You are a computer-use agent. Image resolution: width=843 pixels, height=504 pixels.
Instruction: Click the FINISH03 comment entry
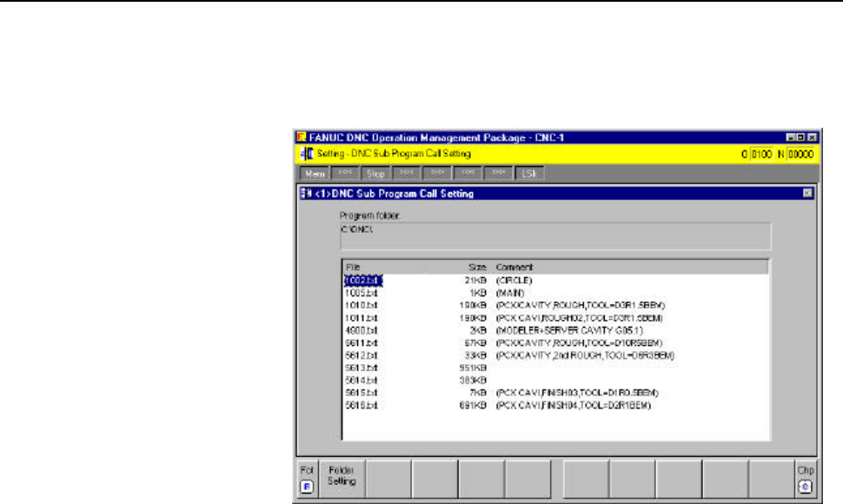(x=577, y=393)
